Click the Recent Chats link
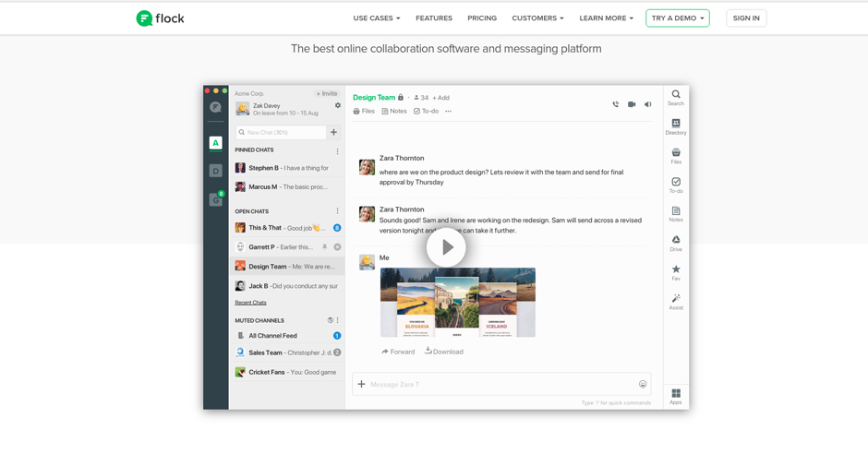The image size is (868, 454). 250,303
